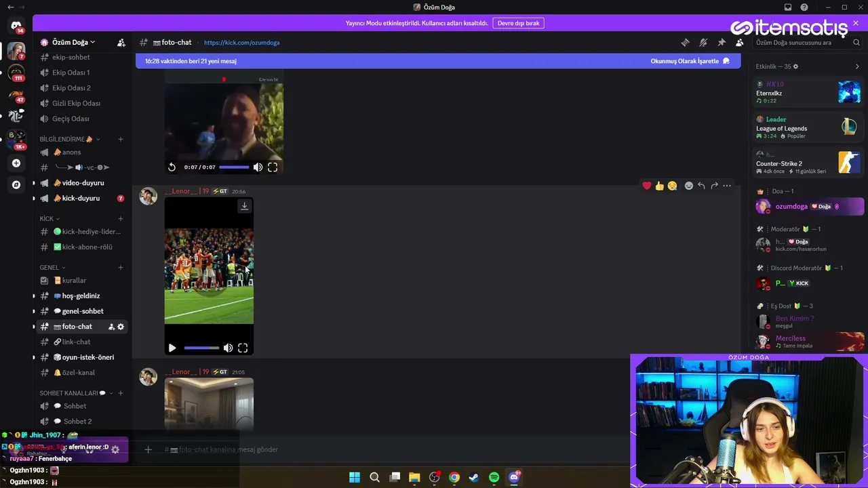Add a channel to GENEL category

coord(121,268)
